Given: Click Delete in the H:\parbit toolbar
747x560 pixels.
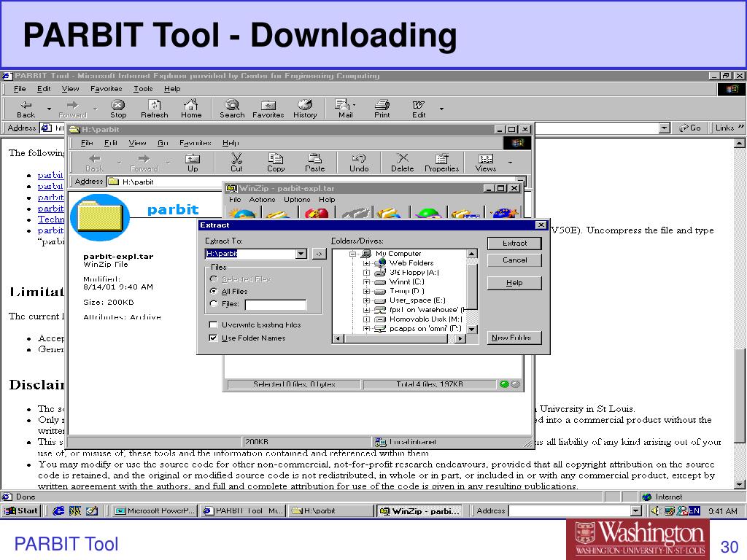Looking at the screenshot, I should pyautogui.click(x=402, y=163).
